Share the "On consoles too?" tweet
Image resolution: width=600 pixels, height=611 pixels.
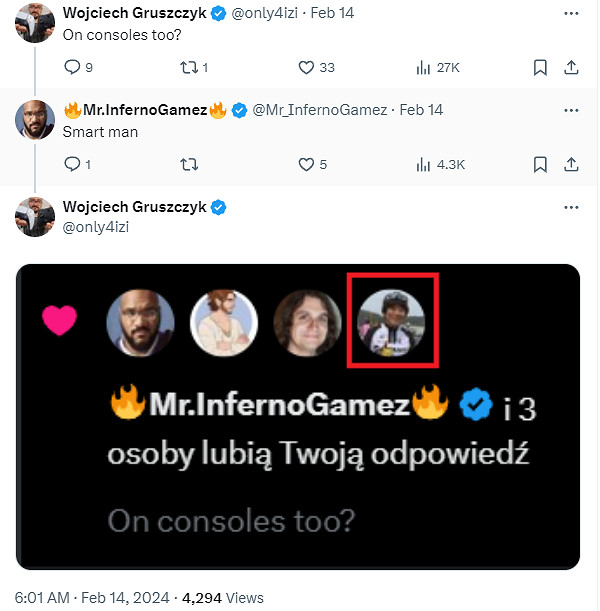pyautogui.click(x=571, y=67)
